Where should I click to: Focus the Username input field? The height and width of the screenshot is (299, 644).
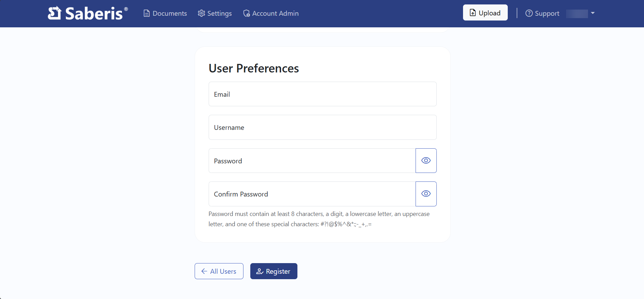[322, 127]
